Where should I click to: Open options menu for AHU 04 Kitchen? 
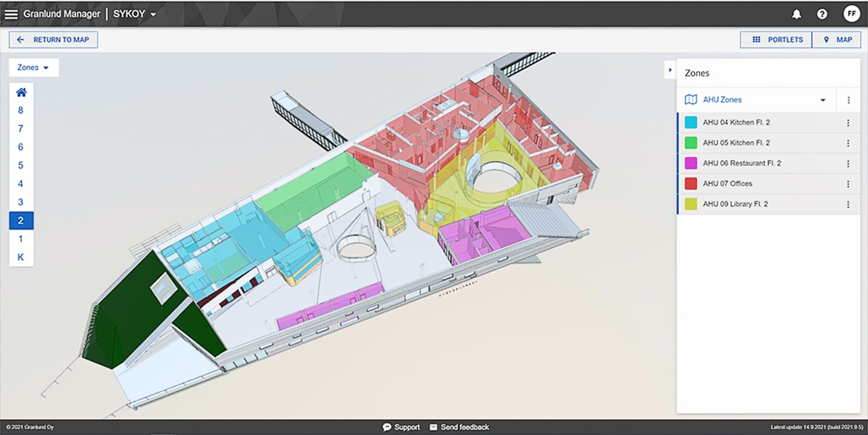848,123
